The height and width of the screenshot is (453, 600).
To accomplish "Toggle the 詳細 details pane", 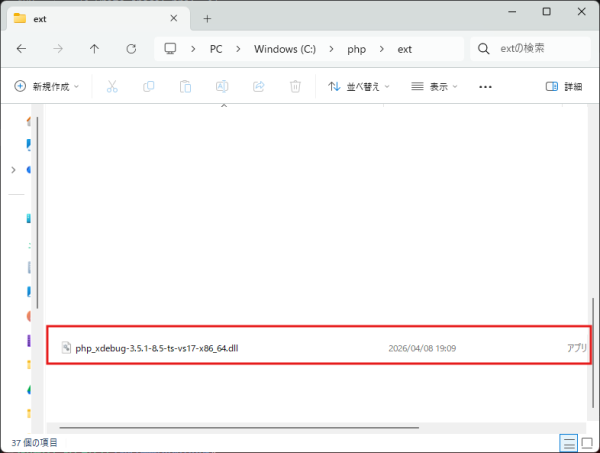I will (x=564, y=86).
